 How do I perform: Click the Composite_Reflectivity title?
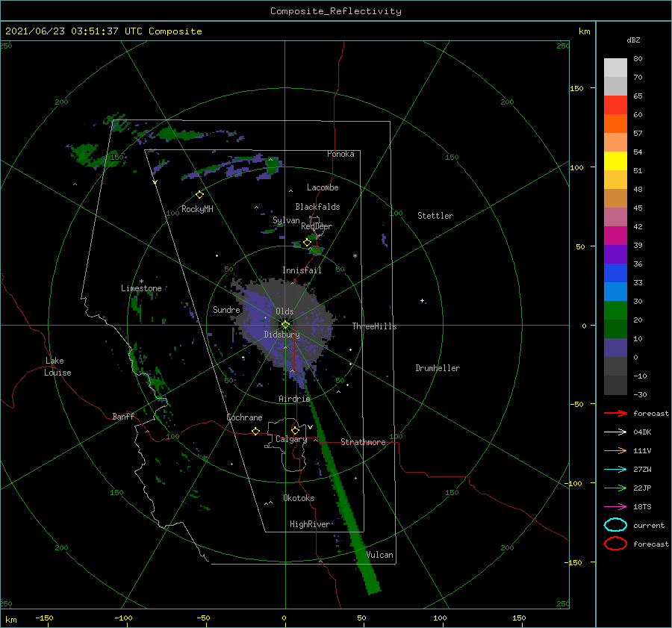click(x=336, y=11)
